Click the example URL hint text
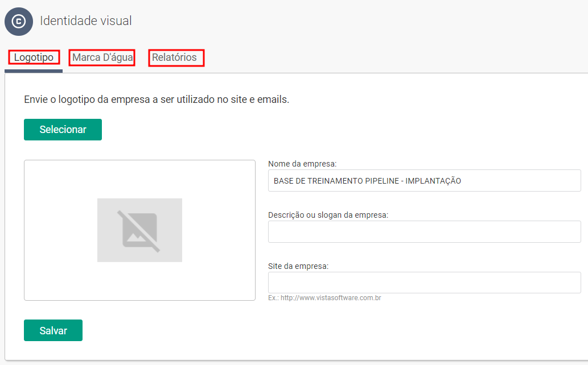 tap(324, 298)
